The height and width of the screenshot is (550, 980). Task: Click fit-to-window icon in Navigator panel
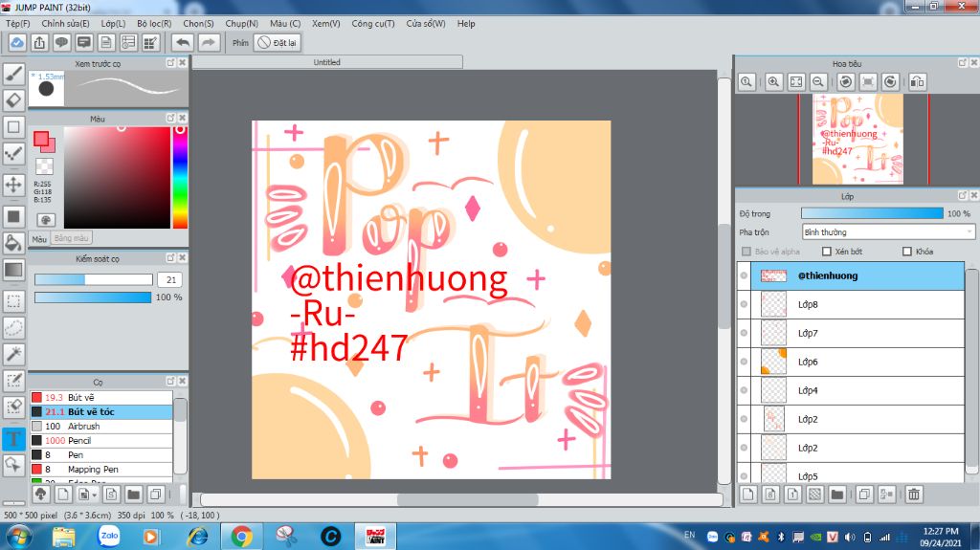(x=796, y=82)
